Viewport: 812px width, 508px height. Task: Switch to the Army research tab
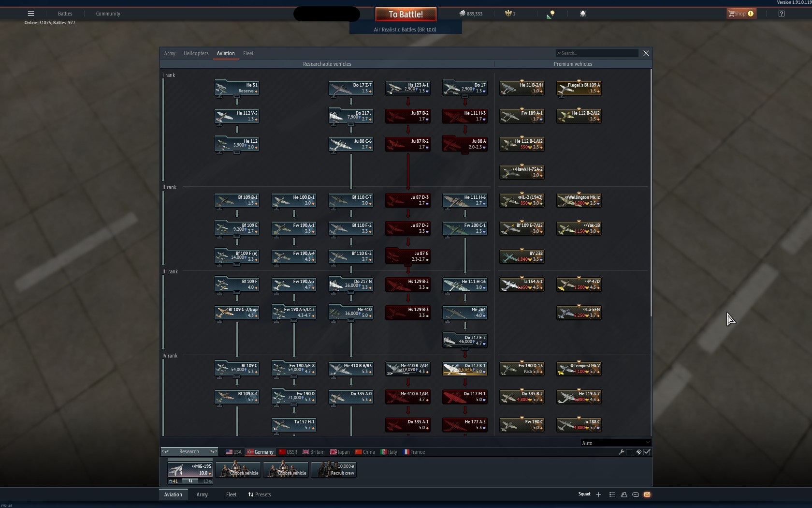(170, 53)
